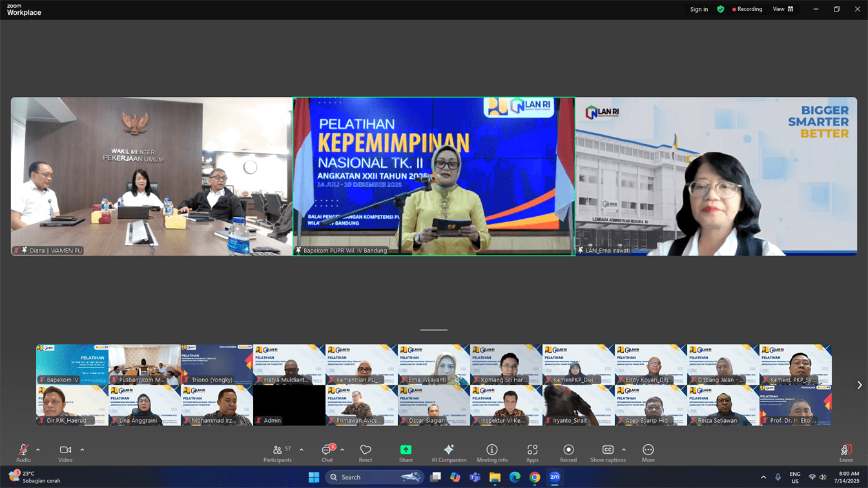Expand the captions options caret
The width and height of the screenshot is (868, 488).
pos(624,450)
